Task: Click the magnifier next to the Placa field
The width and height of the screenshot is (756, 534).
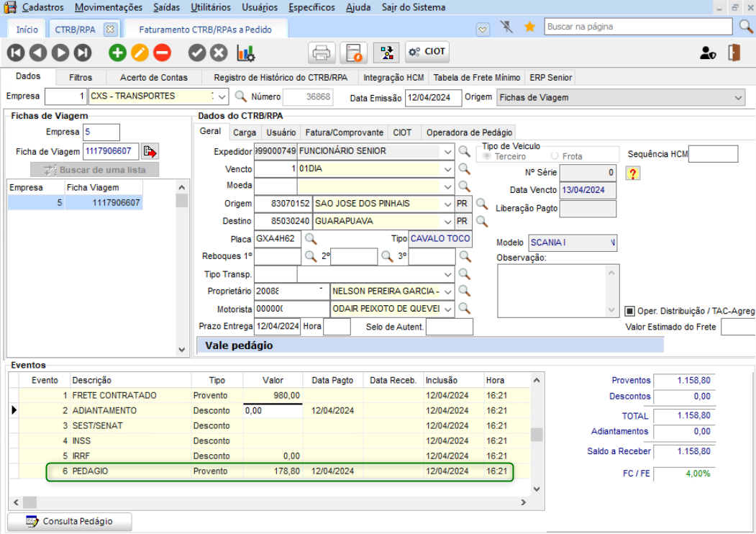Action: (311, 238)
